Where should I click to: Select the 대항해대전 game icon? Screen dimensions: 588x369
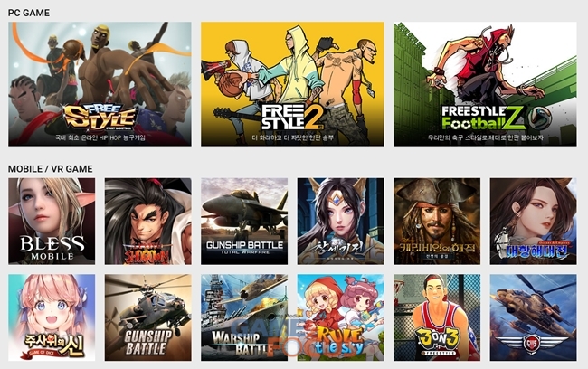(x=533, y=222)
